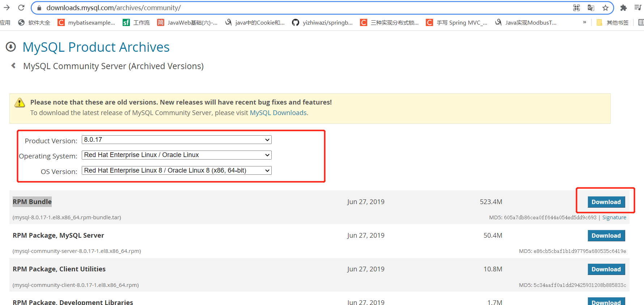
Task: Open the 手写 Spring MVC bookmark
Action: point(457,22)
